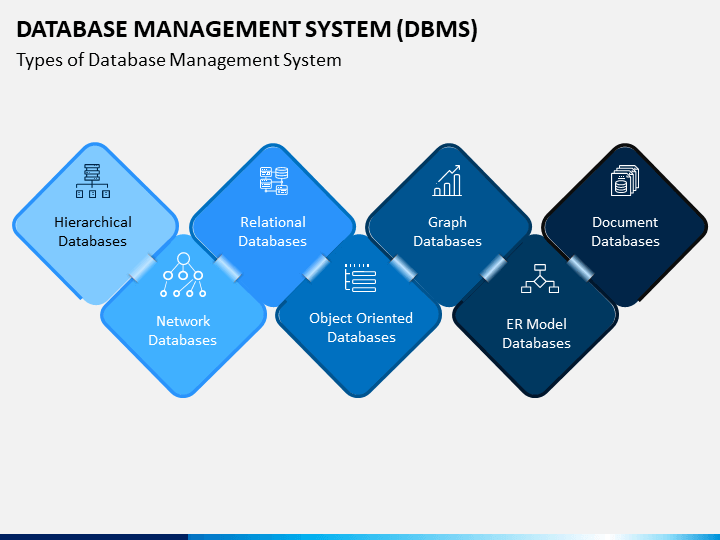
Task: Select the stacked document database icon
Action: click(624, 180)
